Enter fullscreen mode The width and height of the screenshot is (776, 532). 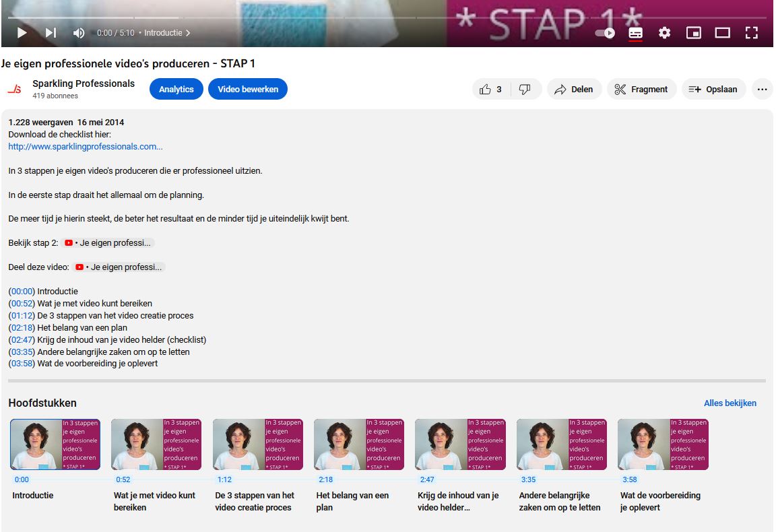click(x=752, y=32)
